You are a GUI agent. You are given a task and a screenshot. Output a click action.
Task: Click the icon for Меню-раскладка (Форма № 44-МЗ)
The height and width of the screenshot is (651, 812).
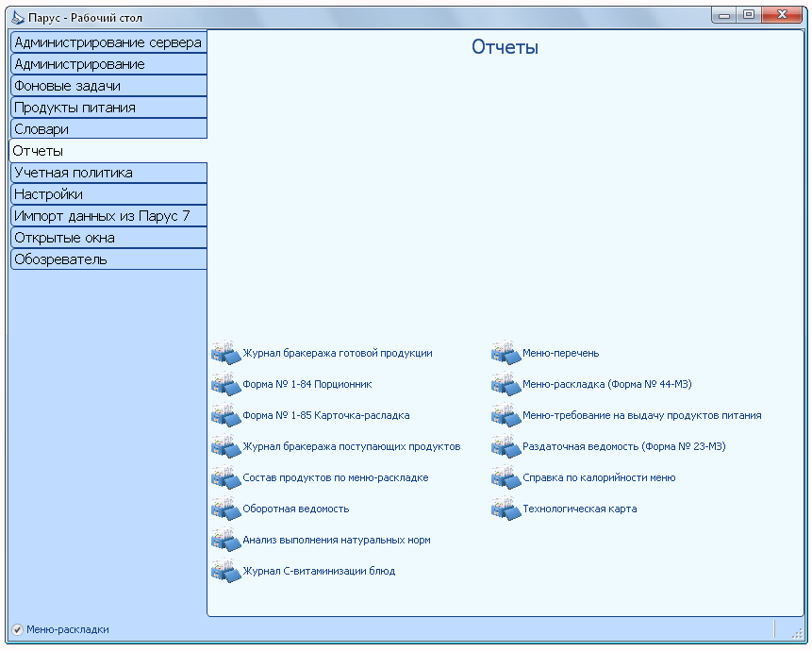505,384
